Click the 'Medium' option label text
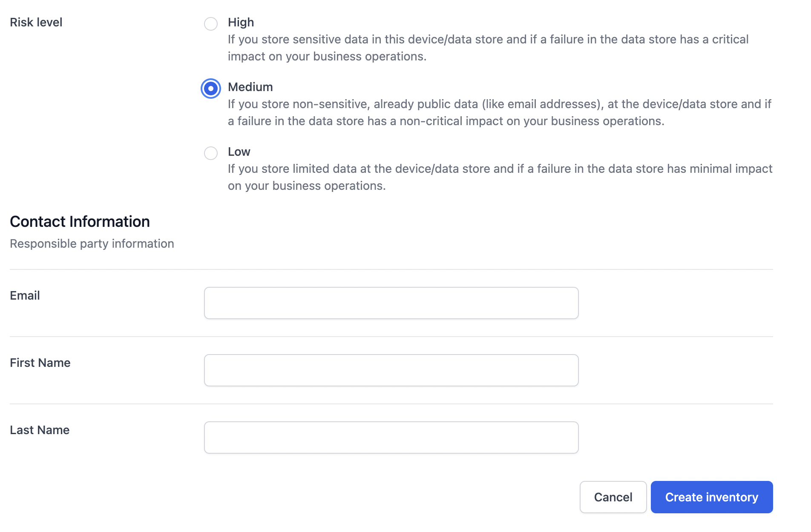 pyautogui.click(x=250, y=87)
